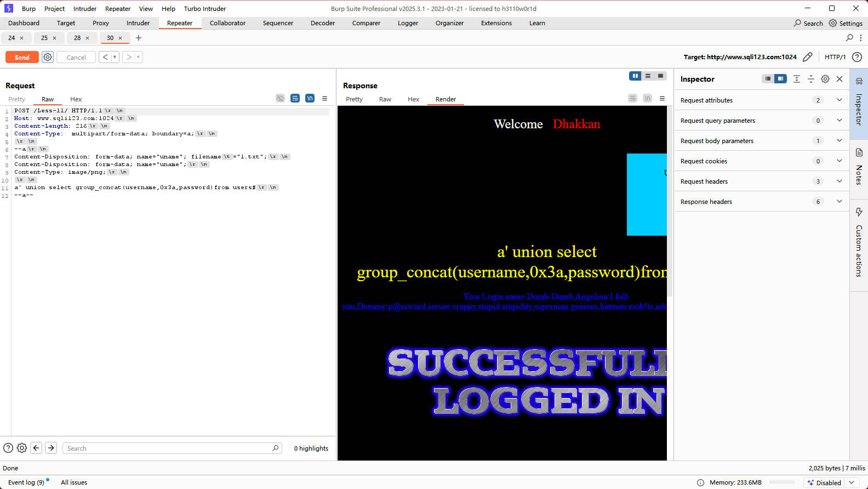Click the memory info icon

(x=700, y=482)
